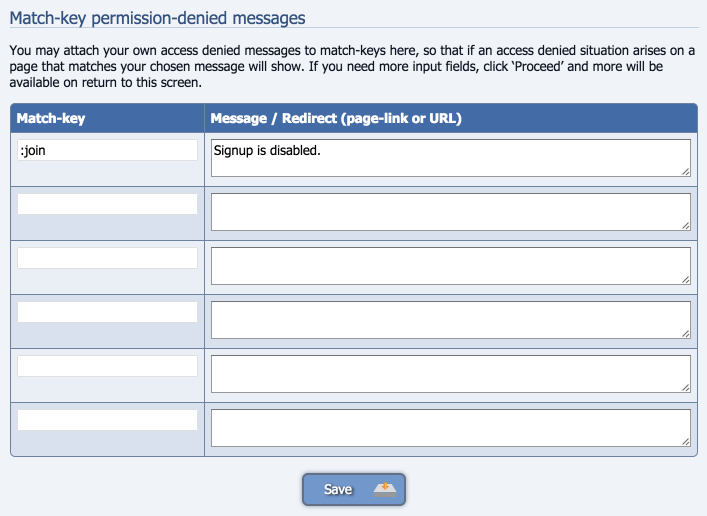707x516 pixels.
Task: Edit the 'Signup is disabled.' message box
Action: tap(451, 158)
